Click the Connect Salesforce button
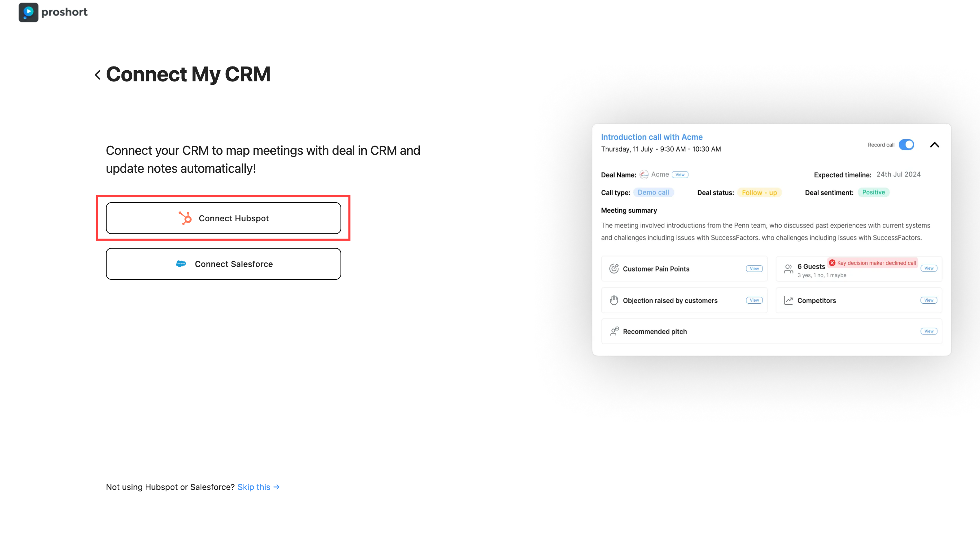The image size is (980, 554). coord(223,264)
